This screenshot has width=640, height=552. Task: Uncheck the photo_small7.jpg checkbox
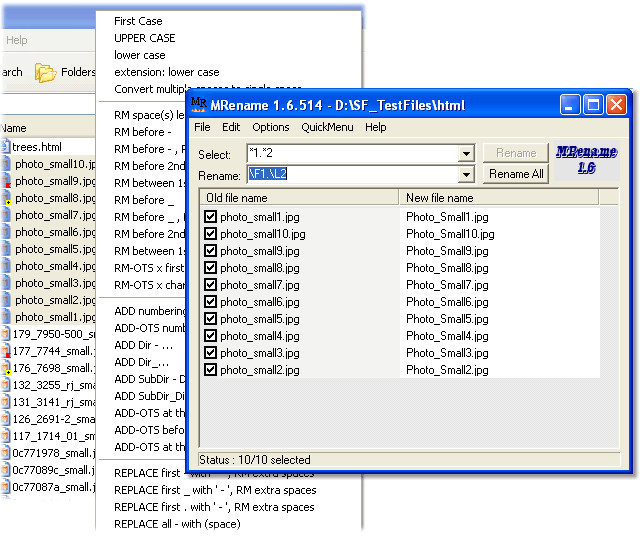210,285
